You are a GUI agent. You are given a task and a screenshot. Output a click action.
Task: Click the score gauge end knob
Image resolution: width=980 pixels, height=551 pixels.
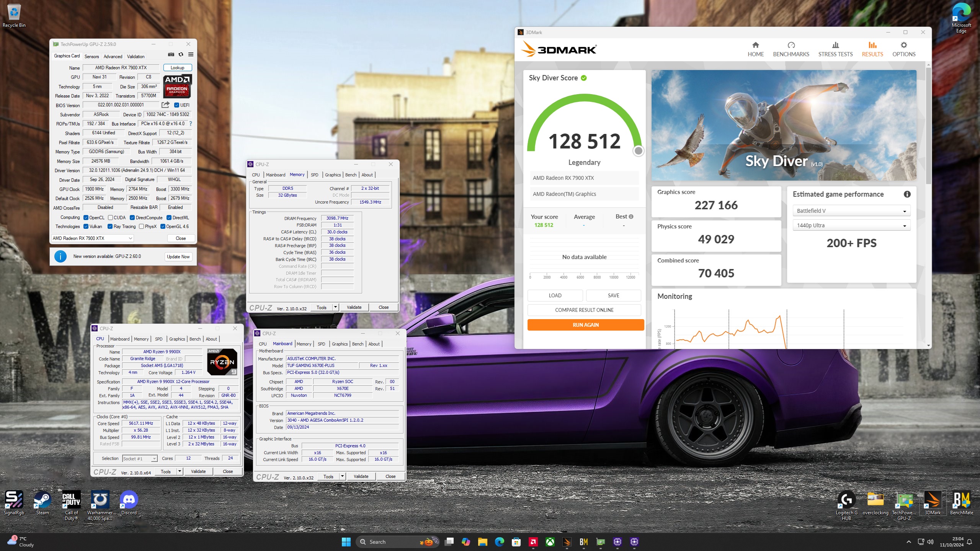638,151
